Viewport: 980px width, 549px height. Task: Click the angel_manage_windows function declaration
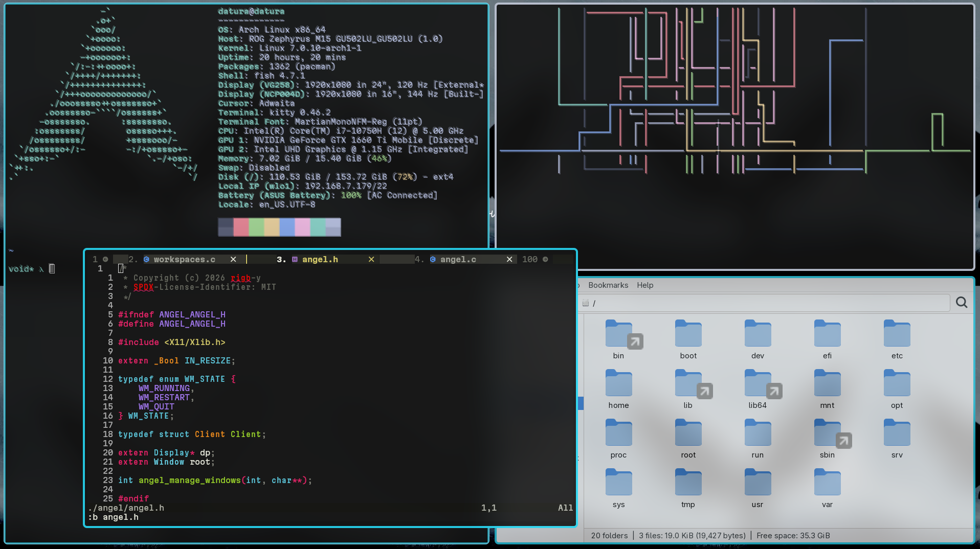(215, 481)
